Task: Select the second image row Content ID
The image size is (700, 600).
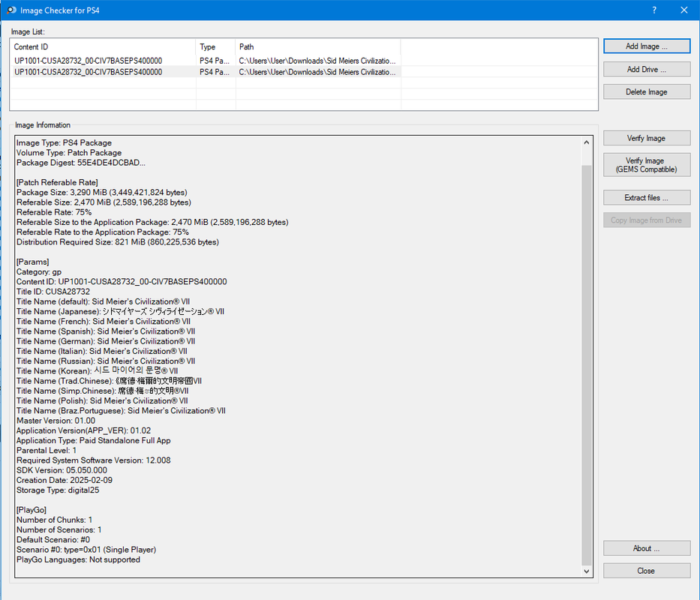Action: coord(88,72)
